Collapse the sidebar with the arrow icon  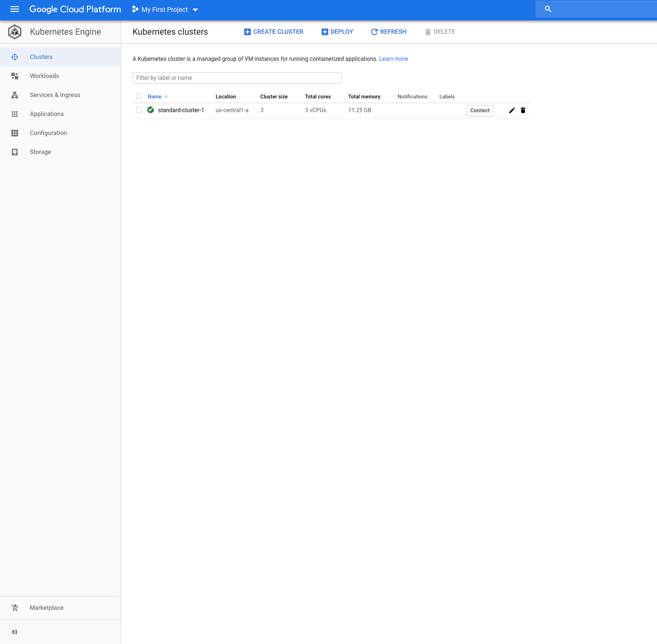[x=14, y=632]
